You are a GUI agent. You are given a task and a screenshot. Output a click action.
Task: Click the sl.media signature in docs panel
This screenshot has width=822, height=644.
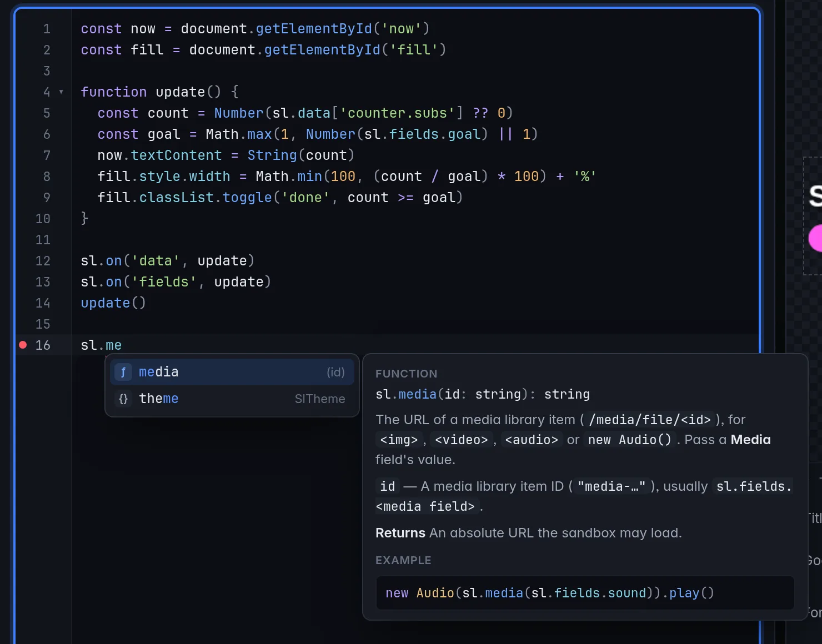click(482, 394)
